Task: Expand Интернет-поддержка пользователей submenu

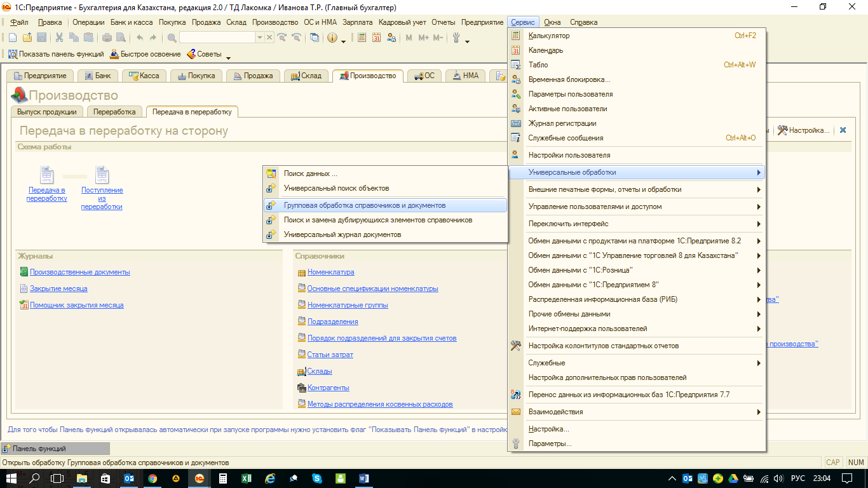Action: (636, 329)
